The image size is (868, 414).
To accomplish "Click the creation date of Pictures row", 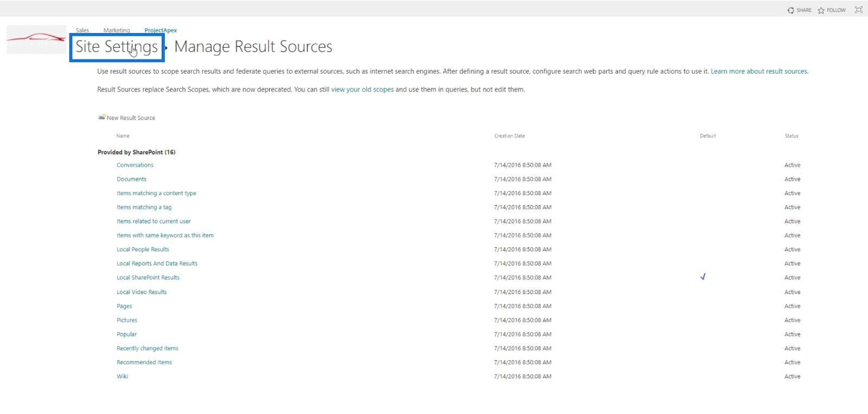I will (522, 320).
